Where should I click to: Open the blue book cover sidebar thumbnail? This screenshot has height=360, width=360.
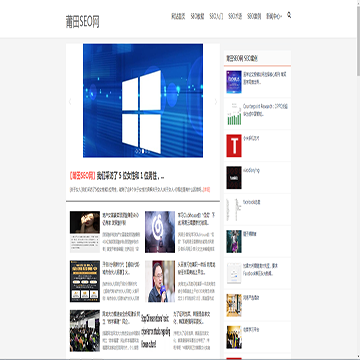[x=234, y=82]
